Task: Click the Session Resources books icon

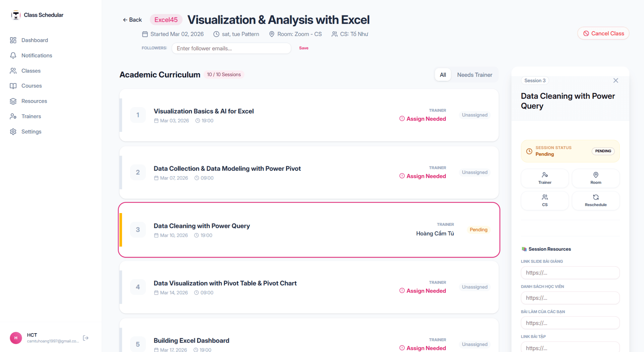Action: (x=524, y=249)
